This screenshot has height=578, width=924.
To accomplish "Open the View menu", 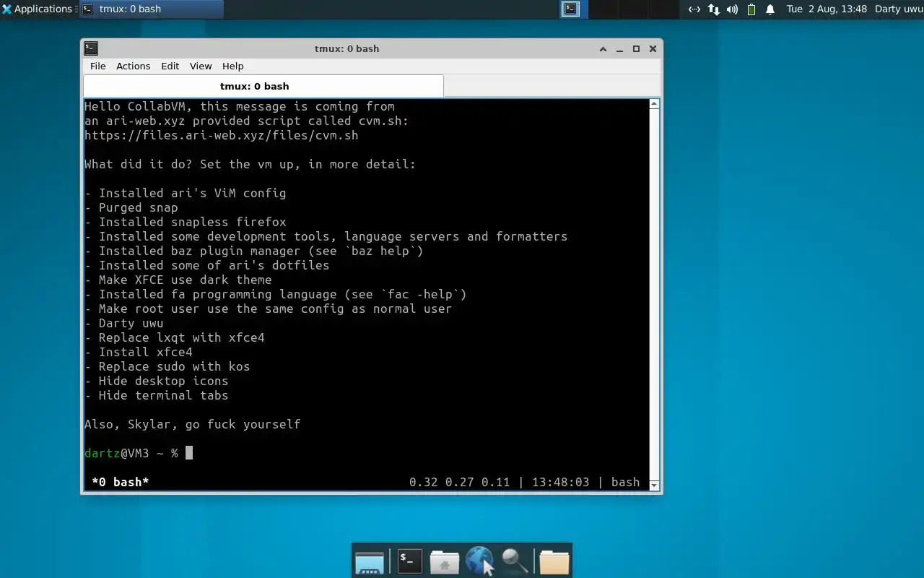I will 201,66.
